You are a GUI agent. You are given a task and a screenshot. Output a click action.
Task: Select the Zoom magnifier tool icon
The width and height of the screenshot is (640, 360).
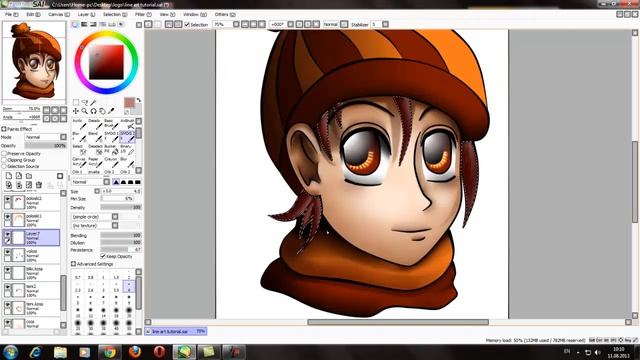pyautogui.click(x=84, y=111)
